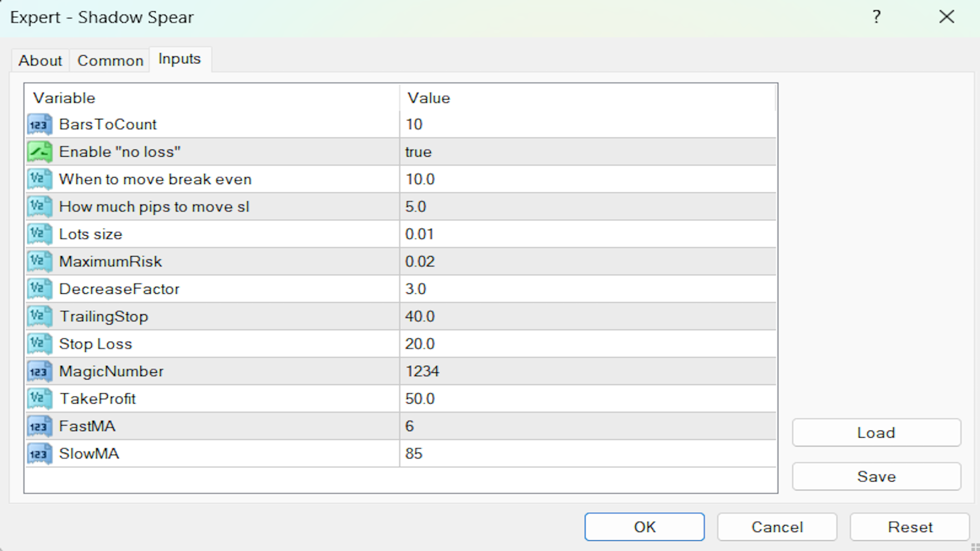Screen dimensions: 980x551
Task: Click the Reset button
Action: [910, 527]
